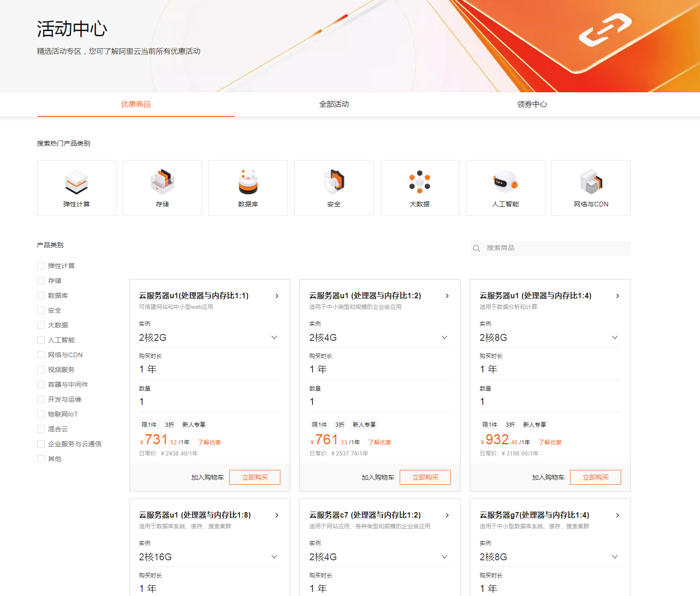Image resolution: width=700 pixels, height=596 pixels.
Task: Click the 云服务器u1(处理器与内存比1:1) title
Action: (x=194, y=296)
